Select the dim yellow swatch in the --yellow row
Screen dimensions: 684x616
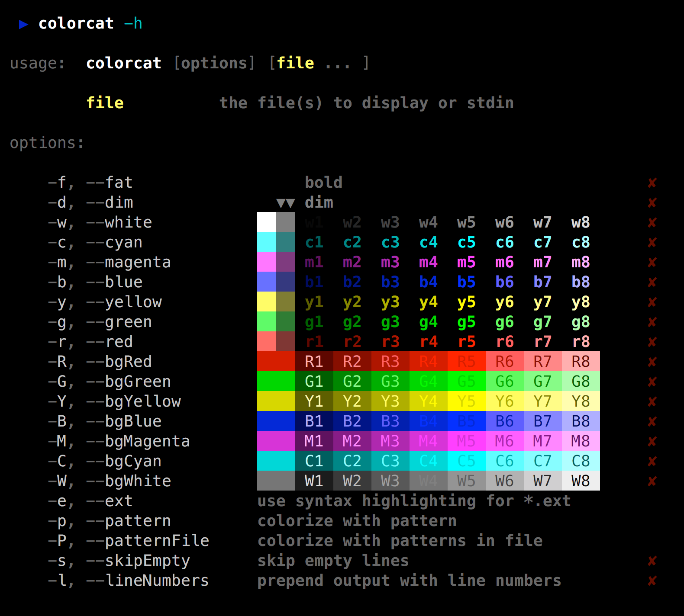click(x=286, y=302)
